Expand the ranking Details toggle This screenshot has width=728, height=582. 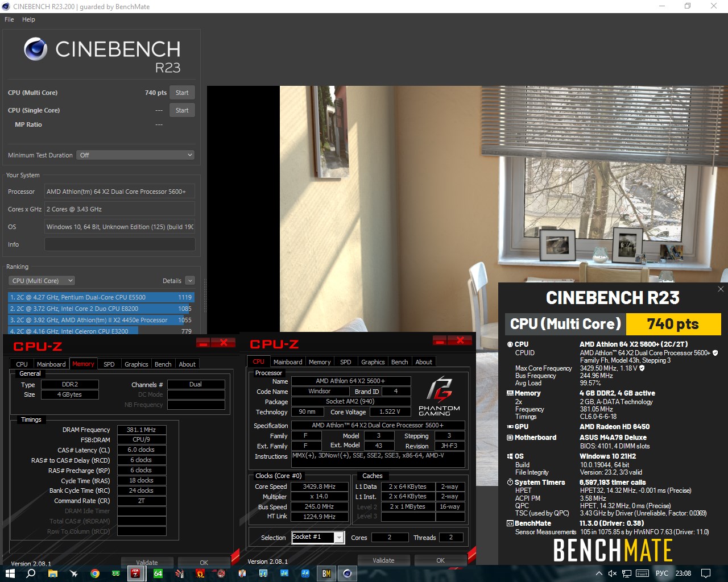pyautogui.click(x=190, y=281)
